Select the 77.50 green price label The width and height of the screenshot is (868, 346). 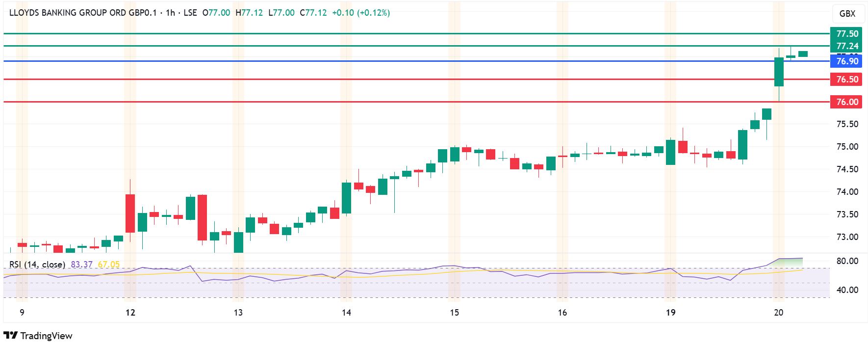pyautogui.click(x=847, y=34)
